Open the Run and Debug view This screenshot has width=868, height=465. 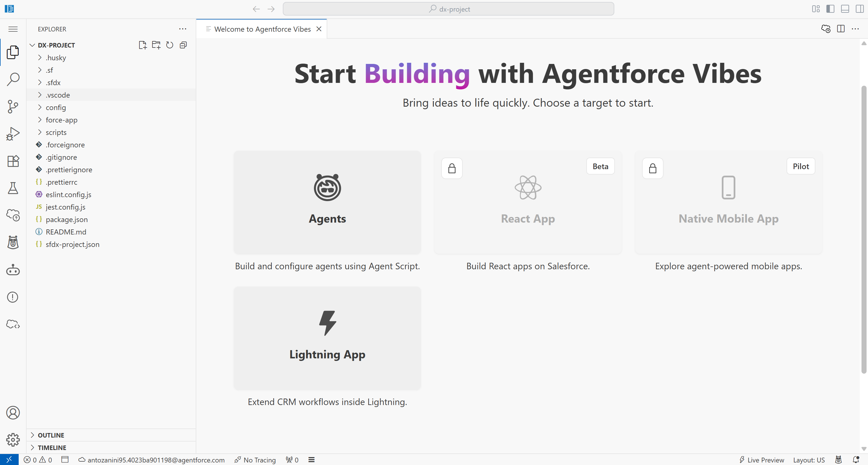click(13, 134)
